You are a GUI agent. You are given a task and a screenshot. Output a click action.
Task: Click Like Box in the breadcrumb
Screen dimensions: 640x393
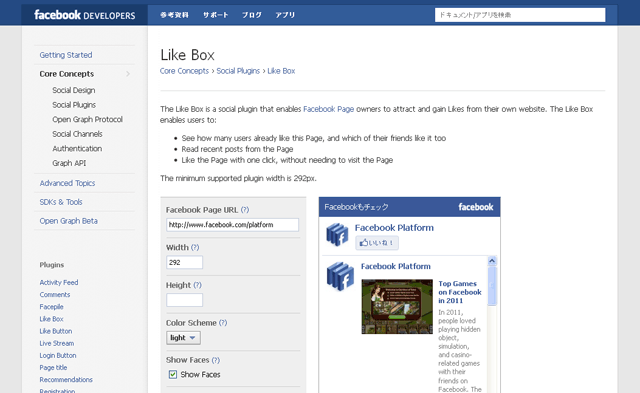[x=281, y=71]
